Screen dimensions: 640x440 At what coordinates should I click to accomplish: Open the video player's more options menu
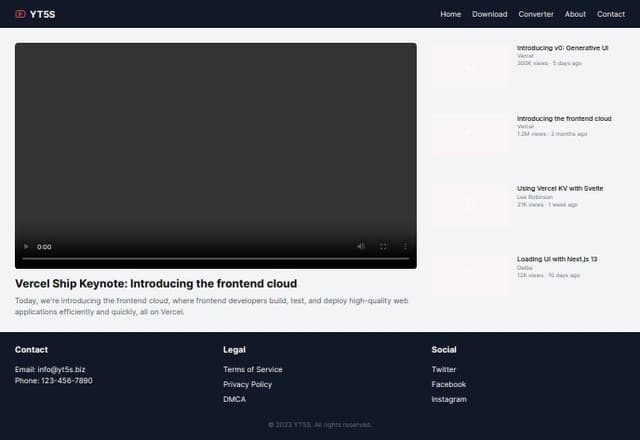click(405, 246)
